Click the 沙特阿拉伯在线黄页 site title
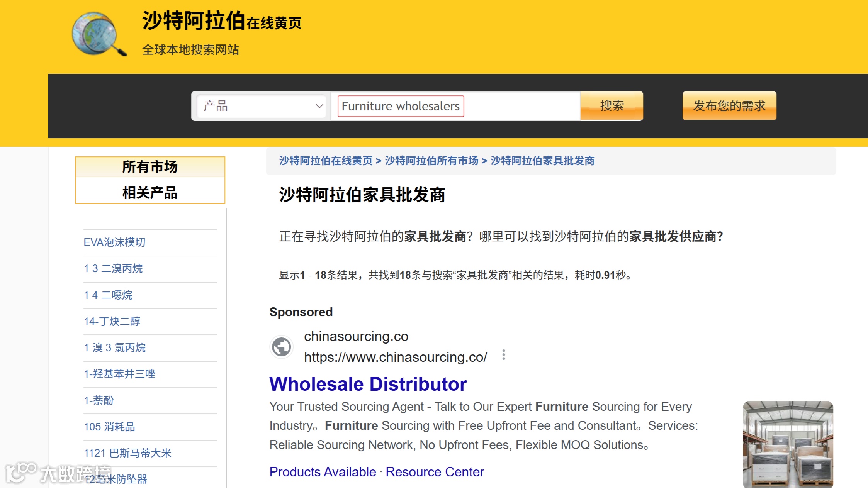 (x=221, y=21)
